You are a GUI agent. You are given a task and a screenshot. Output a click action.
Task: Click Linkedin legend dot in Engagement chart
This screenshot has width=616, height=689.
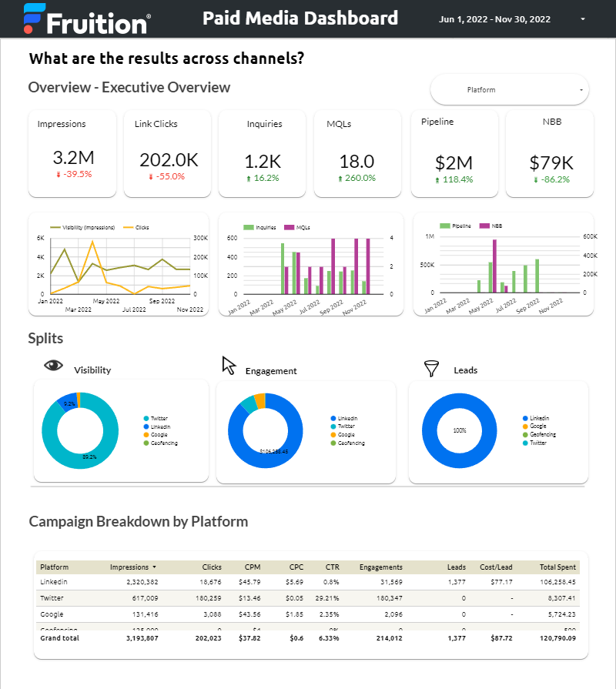[x=333, y=418]
